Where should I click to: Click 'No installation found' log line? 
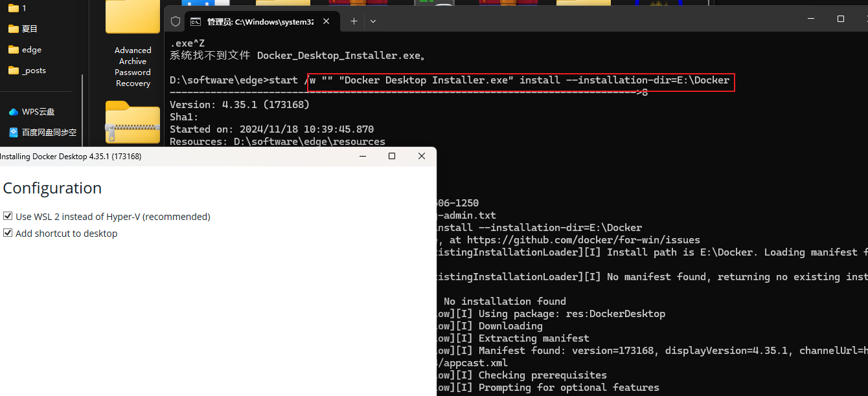pyautogui.click(x=505, y=301)
